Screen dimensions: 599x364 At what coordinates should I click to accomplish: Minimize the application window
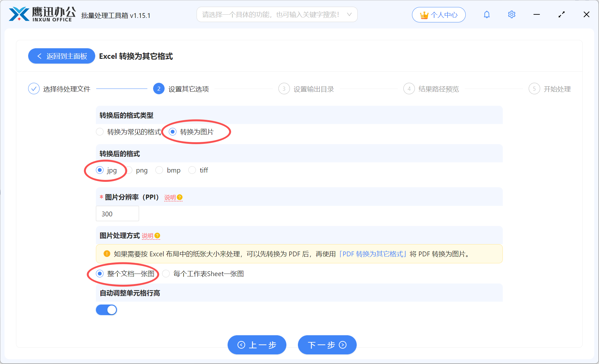coord(537,15)
